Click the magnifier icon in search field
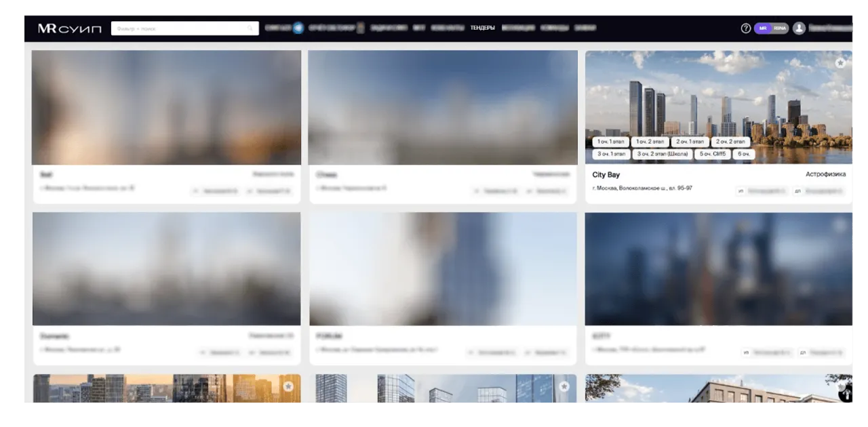The width and height of the screenshot is (868, 427). click(250, 28)
